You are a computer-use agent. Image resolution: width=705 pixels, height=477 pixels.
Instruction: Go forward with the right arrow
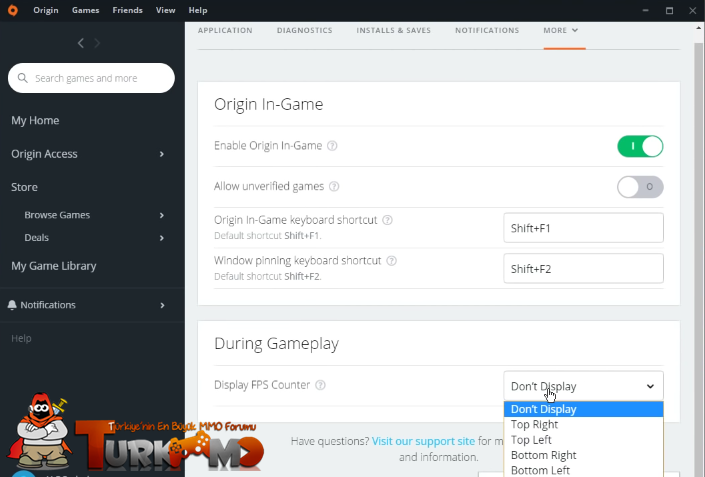[97, 43]
